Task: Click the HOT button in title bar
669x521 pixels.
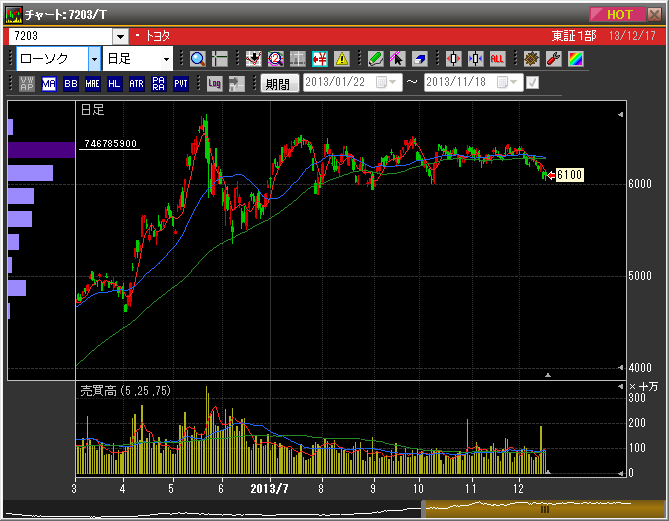Action: (x=619, y=15)
